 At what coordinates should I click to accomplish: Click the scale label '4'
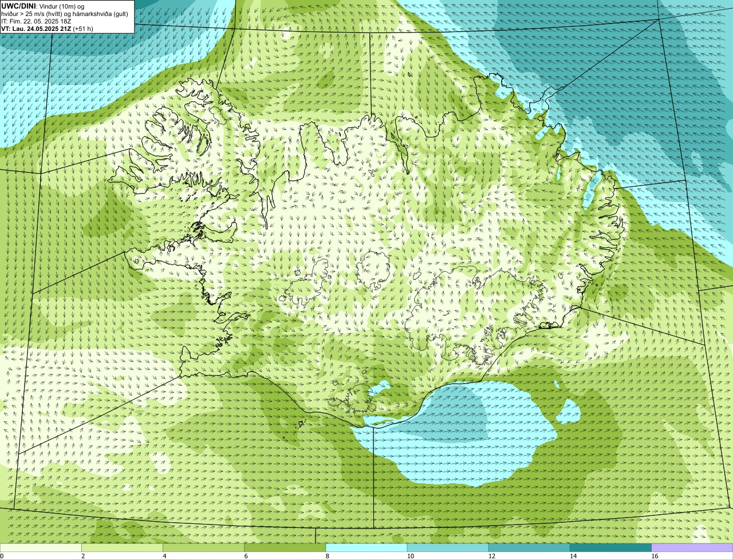point(164,556)
